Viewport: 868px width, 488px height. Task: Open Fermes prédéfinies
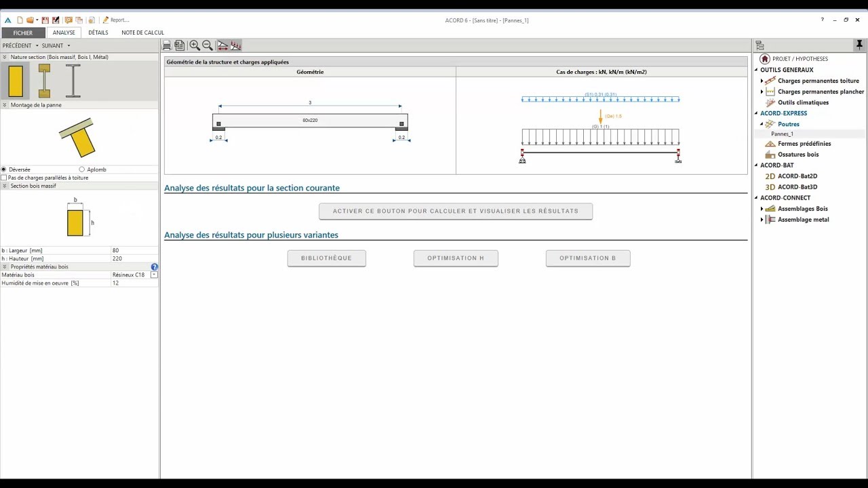point(804,144)
